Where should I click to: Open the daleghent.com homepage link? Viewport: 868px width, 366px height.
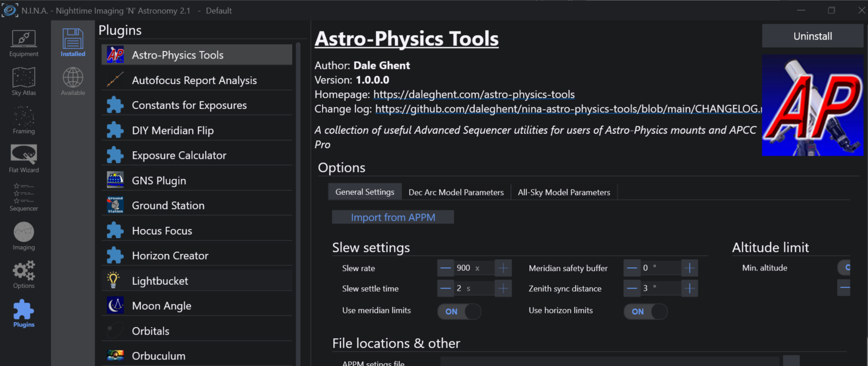[x=474, y=94]
